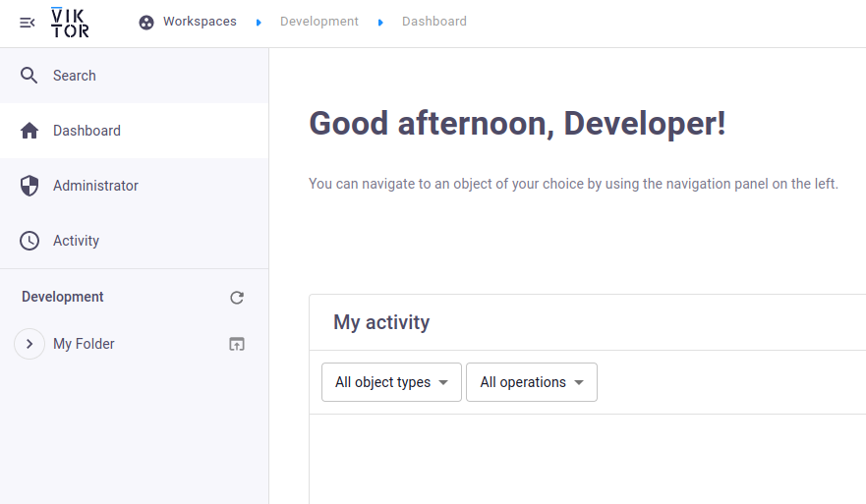866x504 pixels.
Task: Click the Administrator shield icon
Action: [x=29, y=186]
